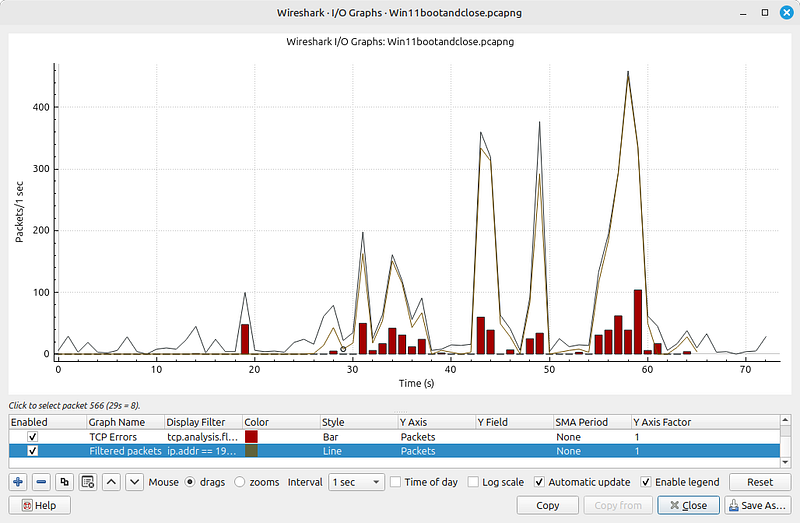Remove selected graph with minus icon
This screenshot has height=523, width=800.
pos(42,482)
